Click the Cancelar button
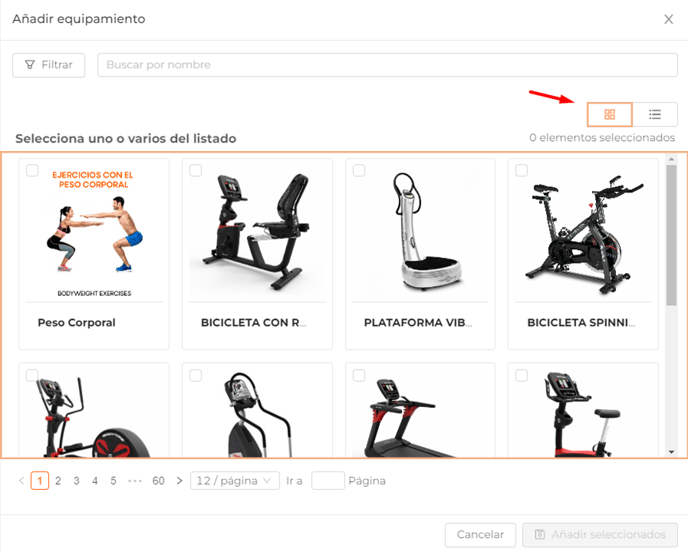This screenshot has width=688, height=552. [x=480, y=534]
